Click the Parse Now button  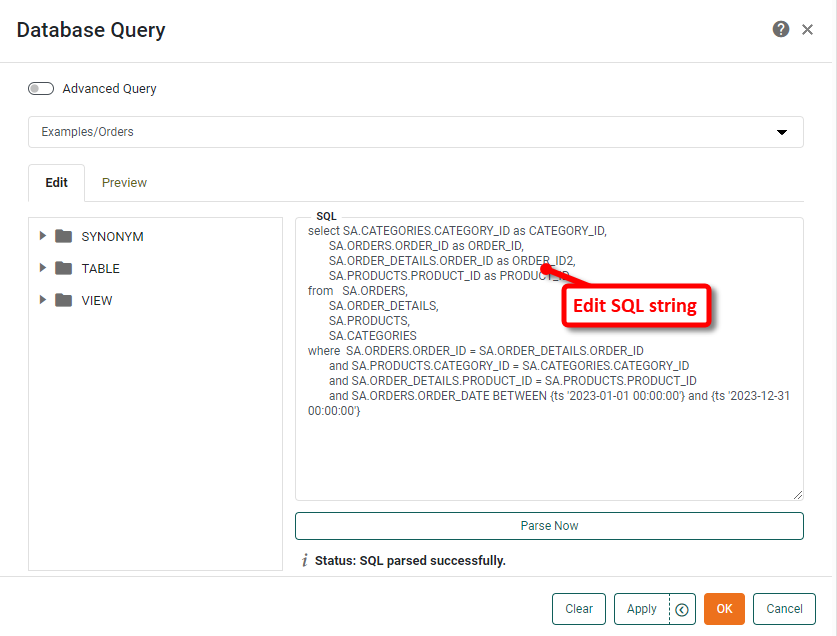[x=549, y=525]
